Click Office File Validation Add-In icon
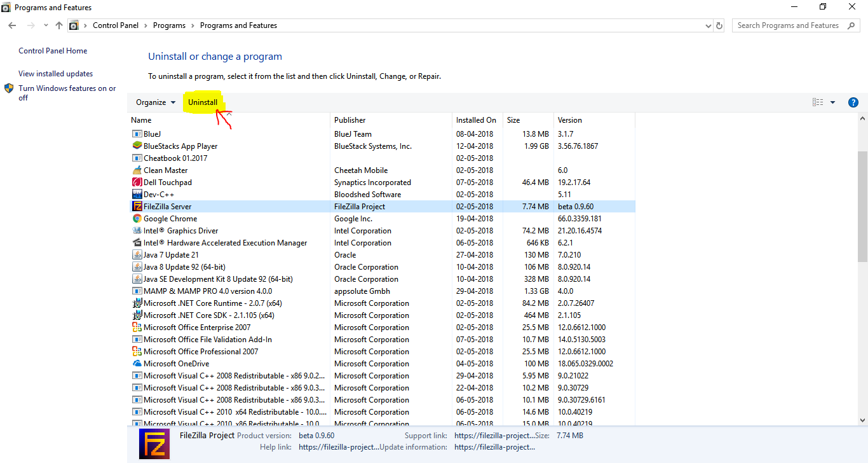The width and height of the screenshot is (868, 463). tap(137, 340)
